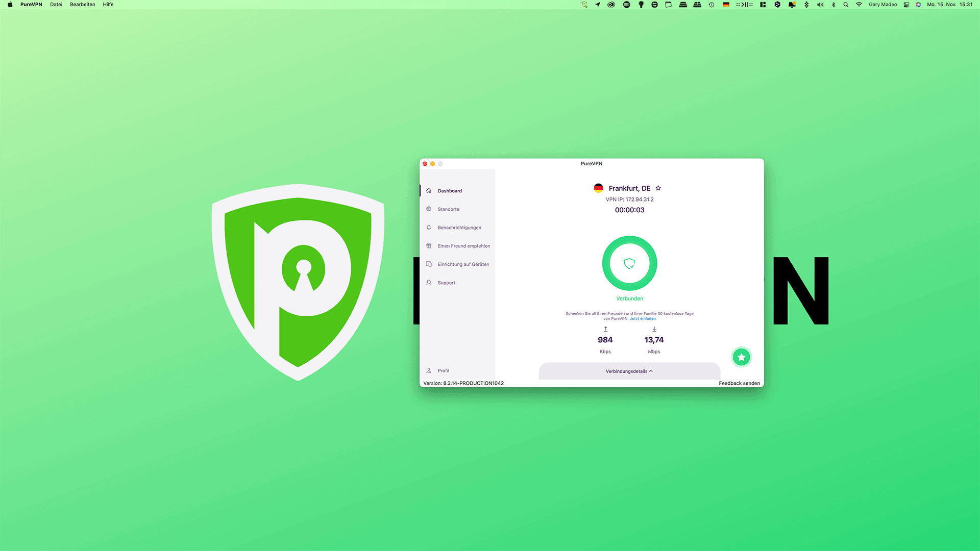The width and height of the screenshot is (980, 551).
Task: Click the Verbunden status label
Action: [x=629, y=298]
